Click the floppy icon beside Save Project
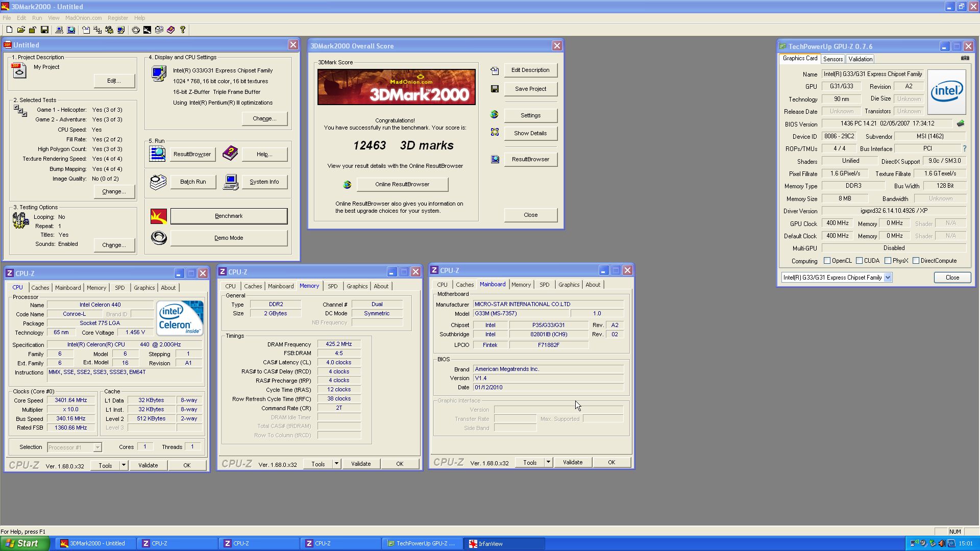 click(495, 89)
